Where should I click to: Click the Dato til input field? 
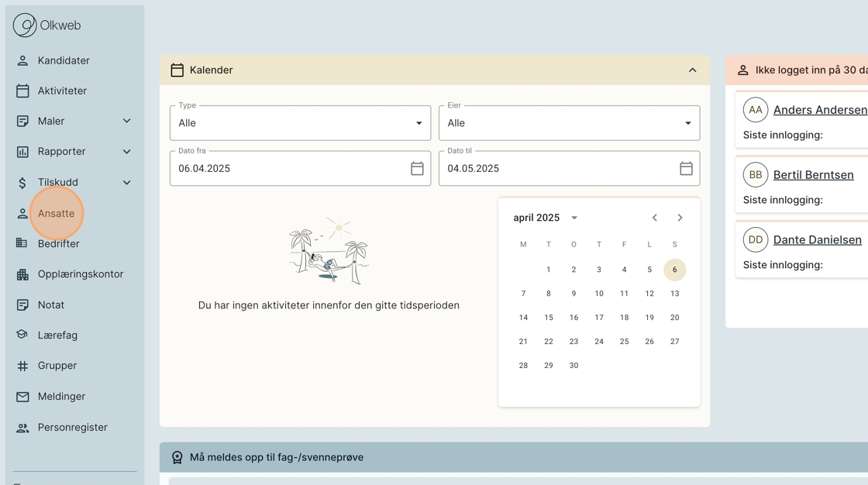[569, 168]
